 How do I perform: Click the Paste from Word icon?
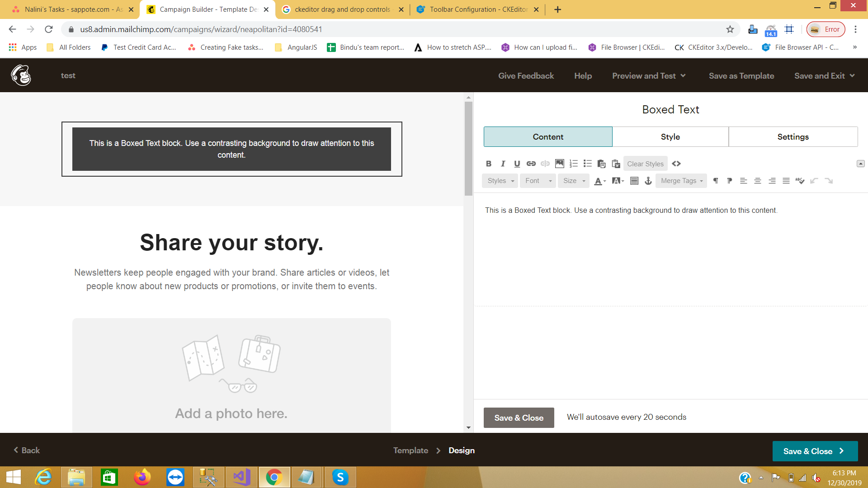coord(616,164)
